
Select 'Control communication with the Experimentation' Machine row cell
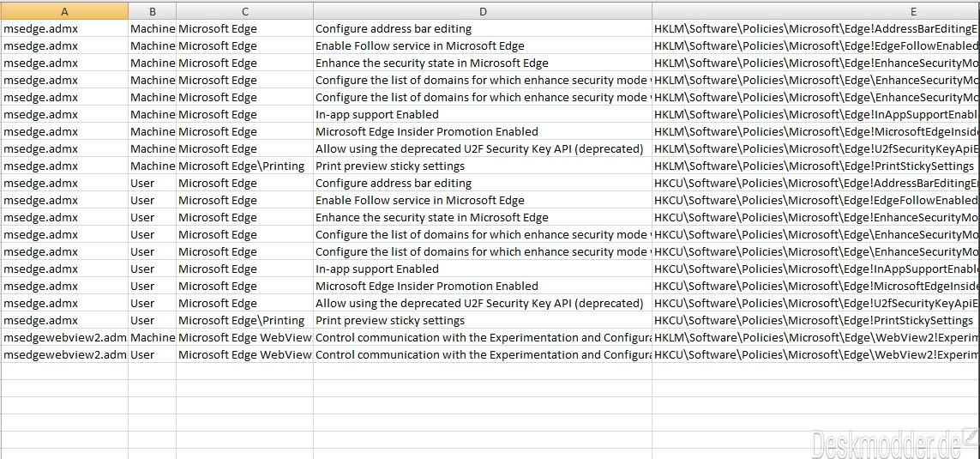(483, 338)
